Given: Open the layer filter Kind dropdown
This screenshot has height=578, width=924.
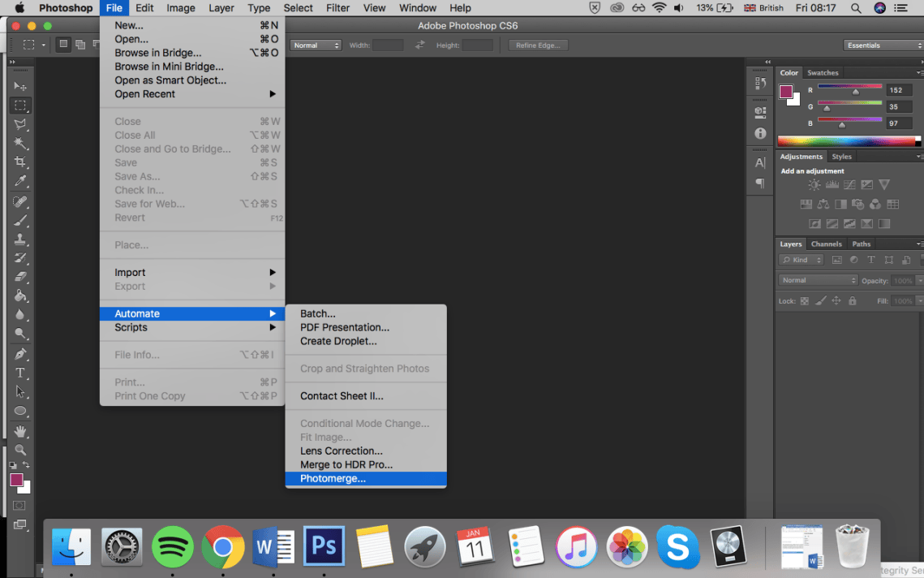Looking at the screenshot, I should pos(801,260).
